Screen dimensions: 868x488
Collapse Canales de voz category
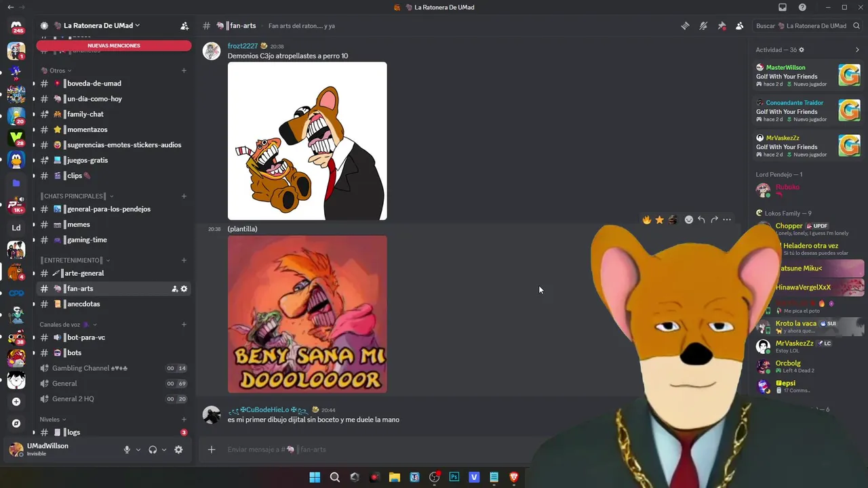[x=68, y=325]
